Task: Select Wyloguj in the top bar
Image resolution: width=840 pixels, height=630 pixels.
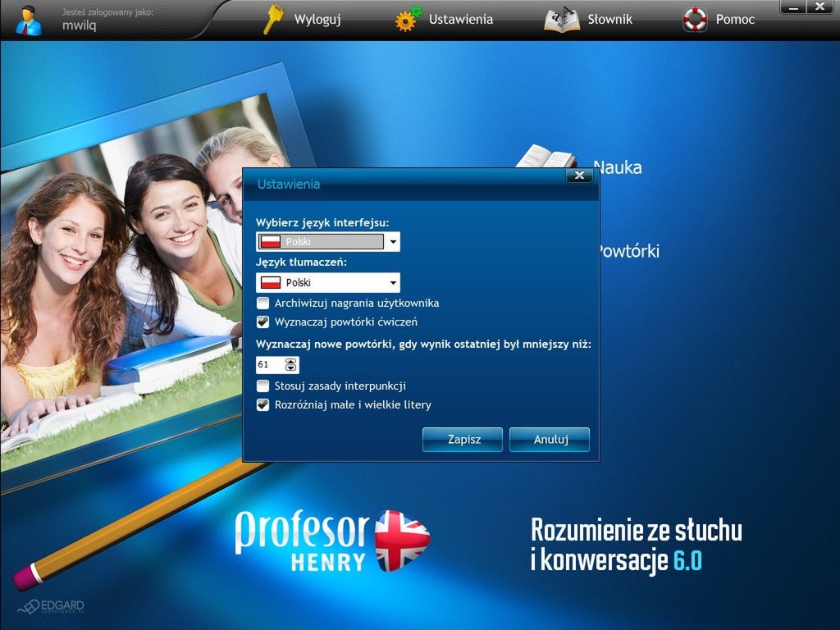Action: [x=317, y=20]
